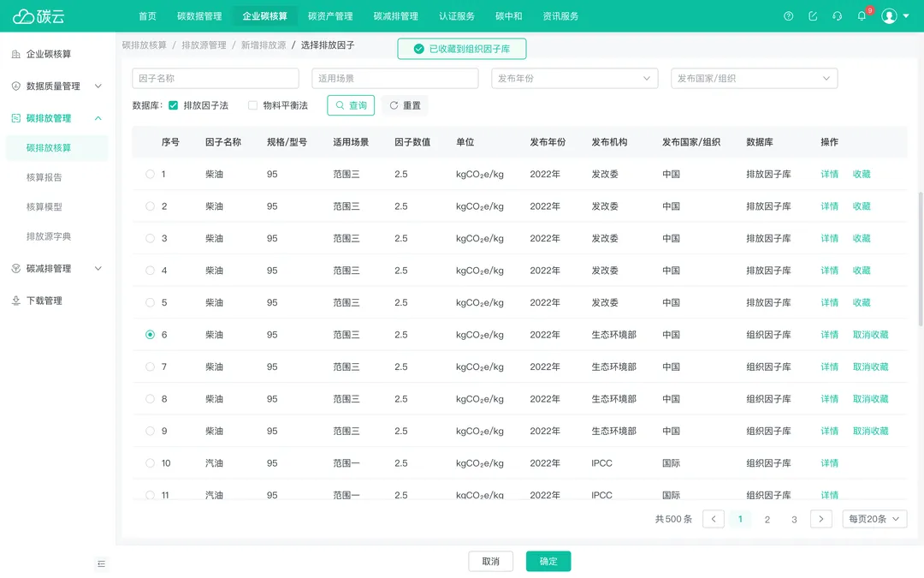Go to page 2 in pagination
The width and height of the screenshot is (924, 578).
point(767,520)
